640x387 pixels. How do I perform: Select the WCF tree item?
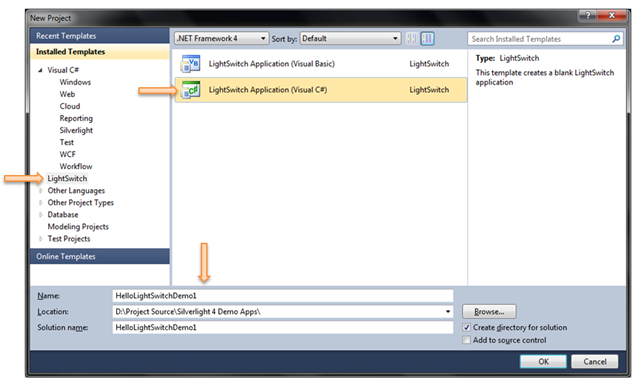click(x=67, y=154)
